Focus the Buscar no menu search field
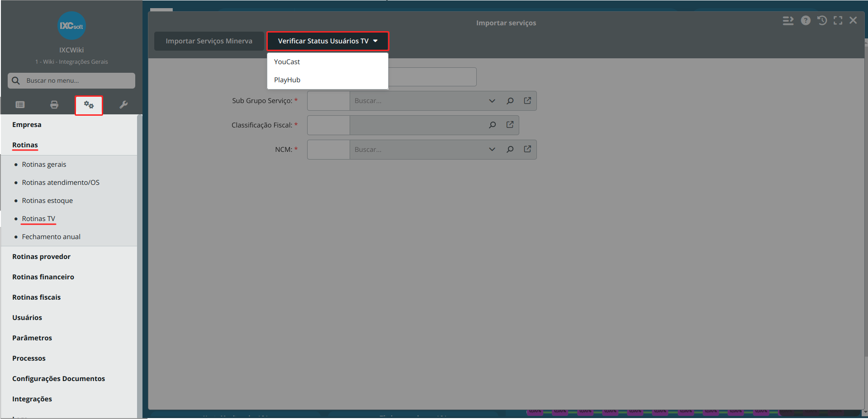Screen dimensions: 868x419 click(x=71, y=80)
